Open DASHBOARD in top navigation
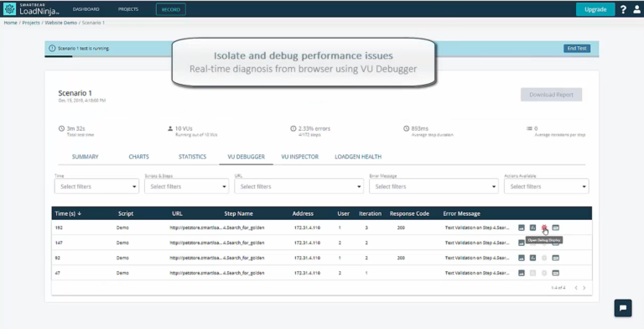This screenshot has height=329, width=644. point(86,9)
